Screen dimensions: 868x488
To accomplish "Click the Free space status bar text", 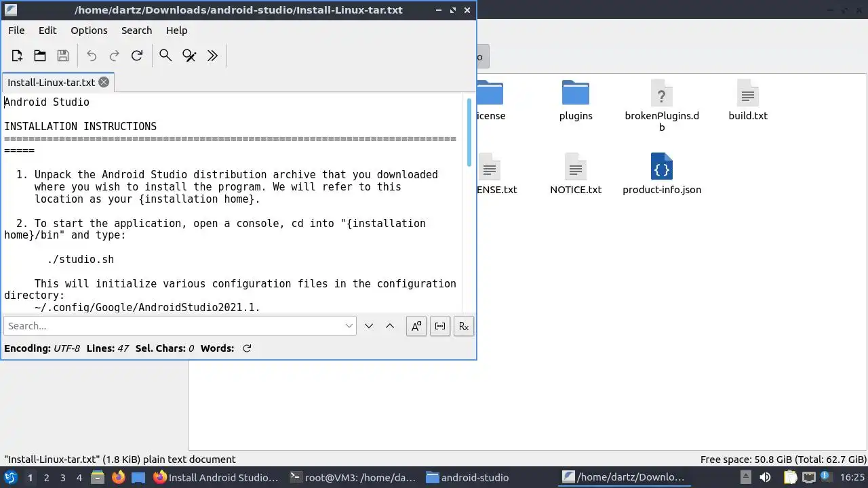I will pyautogui.click(x=783, y=460).
